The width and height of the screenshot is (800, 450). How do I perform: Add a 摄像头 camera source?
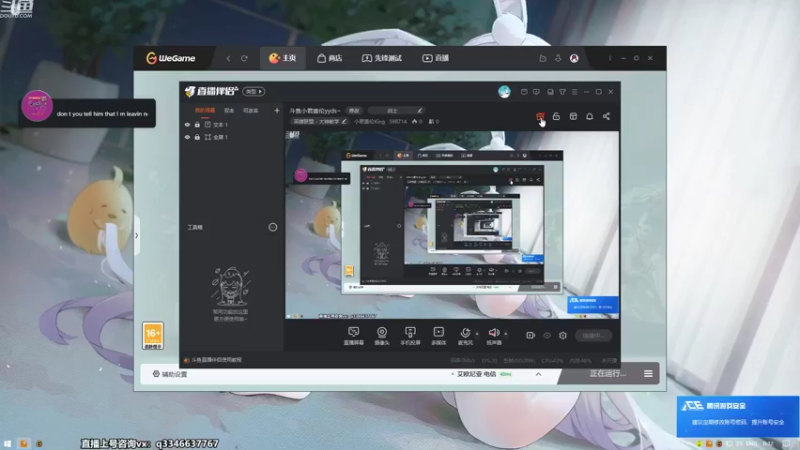(382, 336)
